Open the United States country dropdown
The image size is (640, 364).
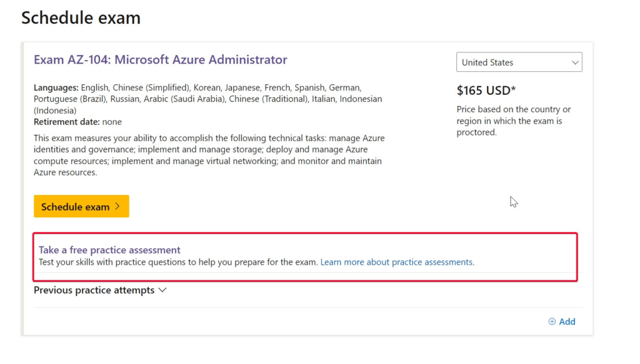pos(519,62)
